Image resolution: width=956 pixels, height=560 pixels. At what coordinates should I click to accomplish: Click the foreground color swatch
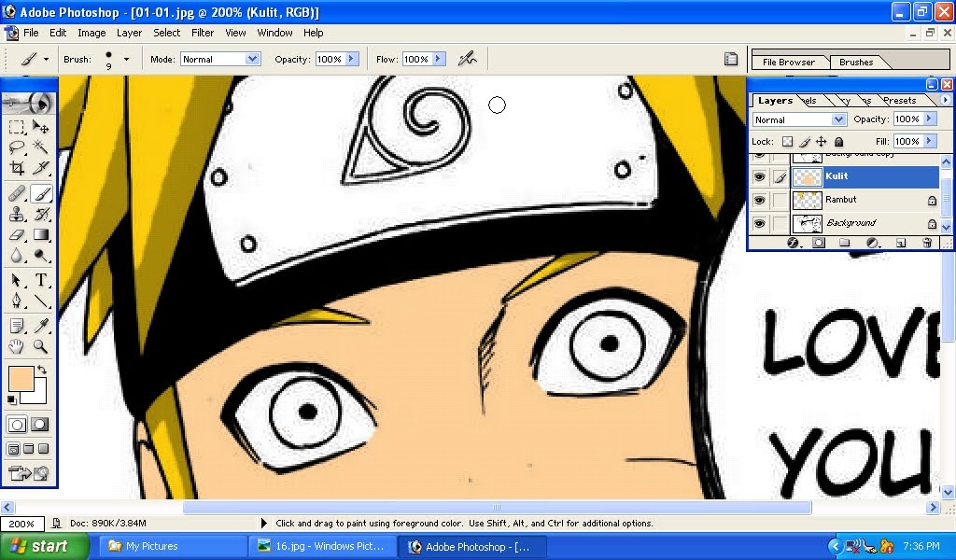point(21,378)
